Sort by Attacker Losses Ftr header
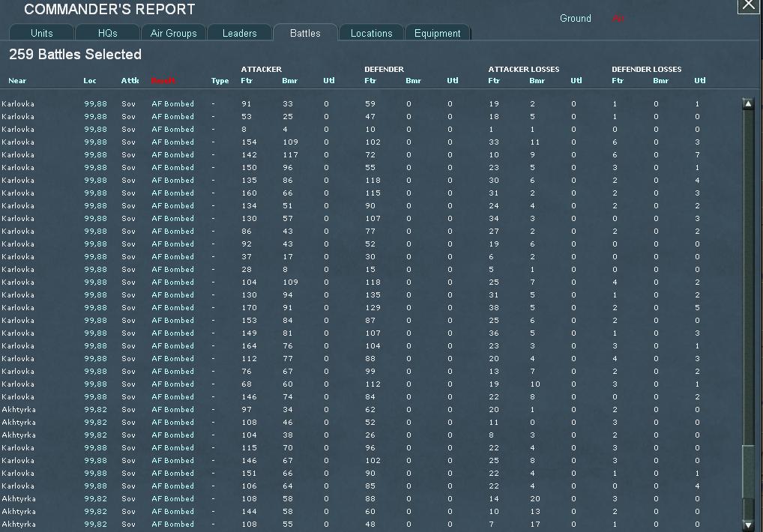Screen dimensions: 763x532 [x=494, y=81]
